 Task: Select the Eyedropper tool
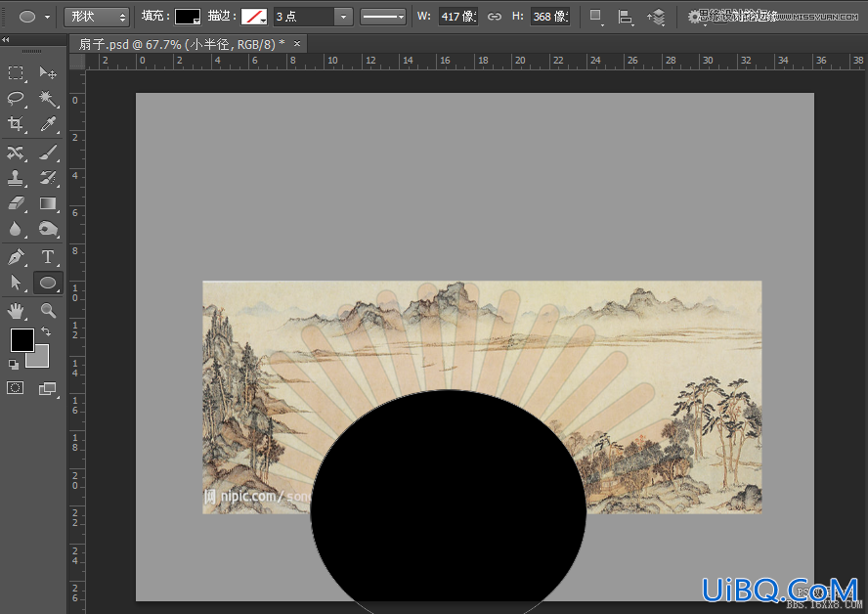coord(48,123)
